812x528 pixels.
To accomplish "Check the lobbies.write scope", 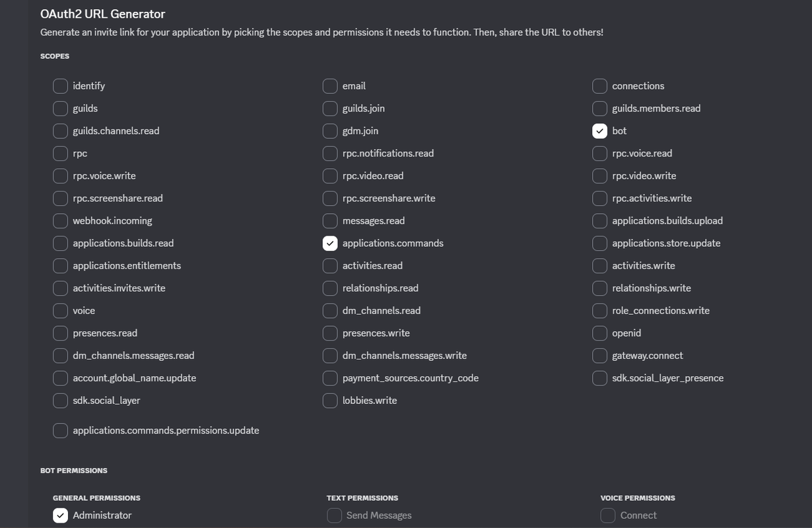I will 330,400.
